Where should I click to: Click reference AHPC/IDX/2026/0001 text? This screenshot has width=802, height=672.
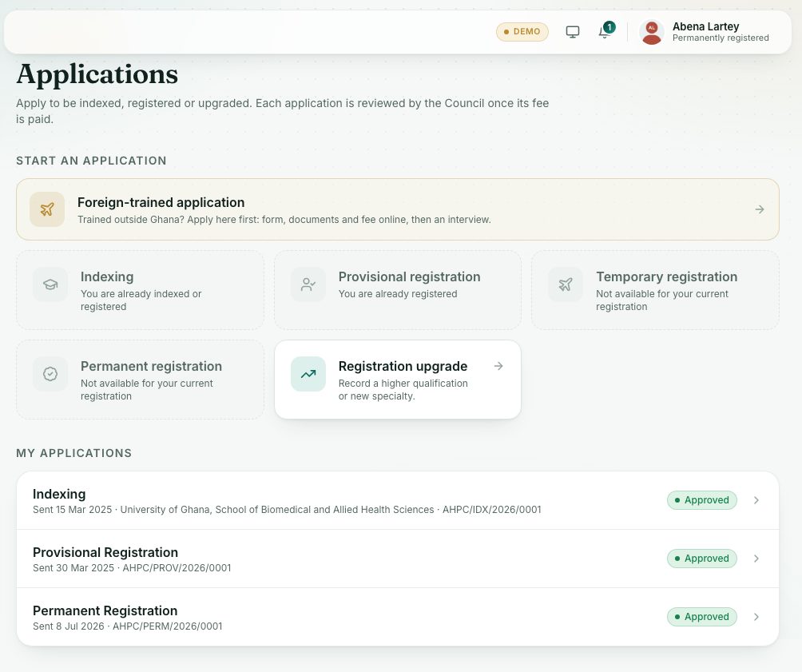491,510
